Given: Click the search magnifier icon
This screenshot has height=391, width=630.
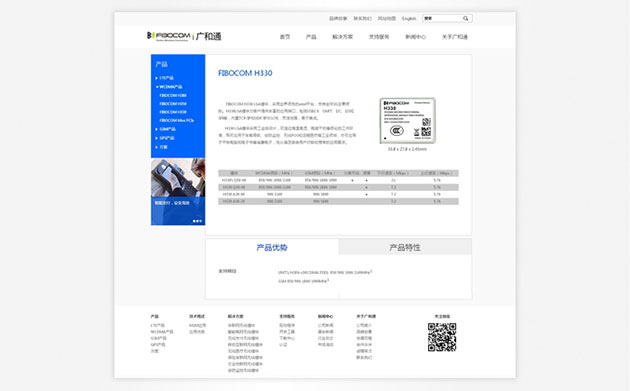Looking at the screenshot, I should click(465, 18).
